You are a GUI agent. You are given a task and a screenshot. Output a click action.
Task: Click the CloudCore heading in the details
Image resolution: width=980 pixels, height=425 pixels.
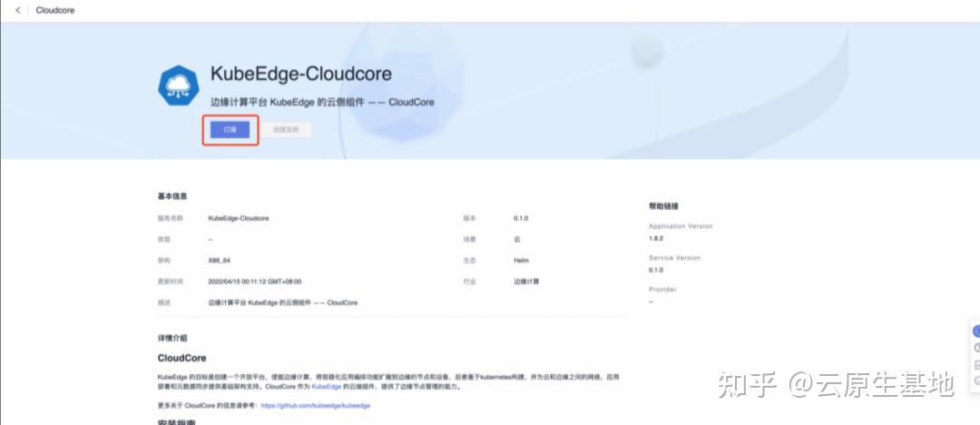point(181,358)
